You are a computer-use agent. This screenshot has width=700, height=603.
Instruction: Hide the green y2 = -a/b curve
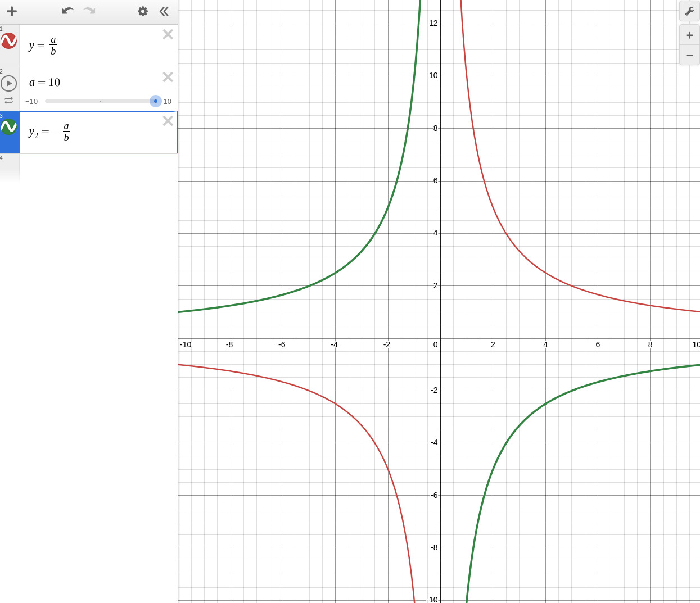coord(8,127)
